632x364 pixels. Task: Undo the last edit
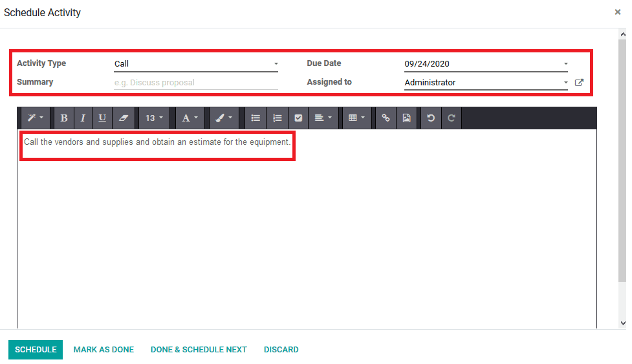[431, 118]
